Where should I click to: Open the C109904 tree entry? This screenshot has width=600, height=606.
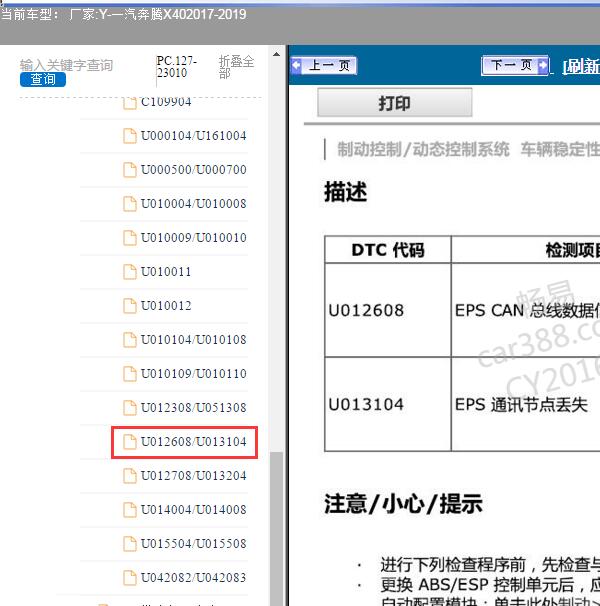click(x=166, y=102)
